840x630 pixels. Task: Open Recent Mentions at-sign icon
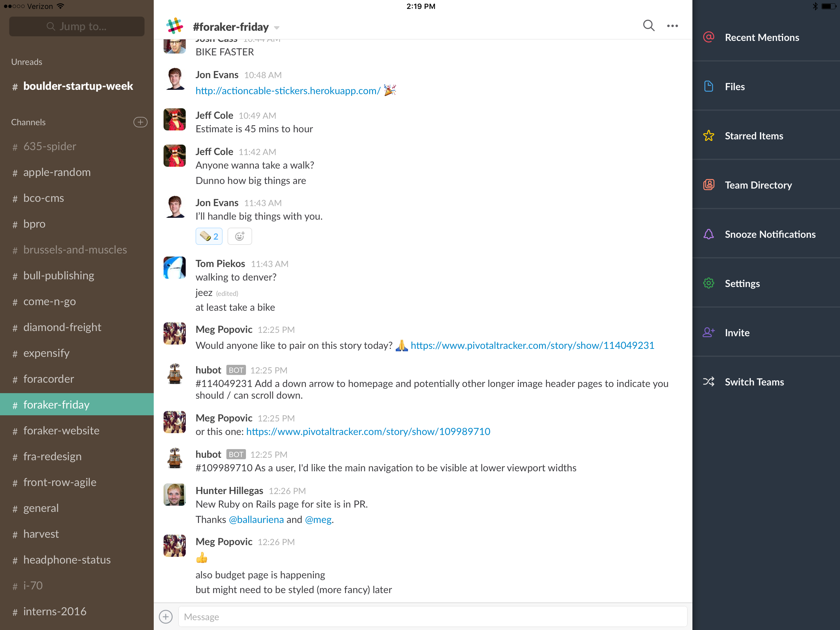(709, 37)
